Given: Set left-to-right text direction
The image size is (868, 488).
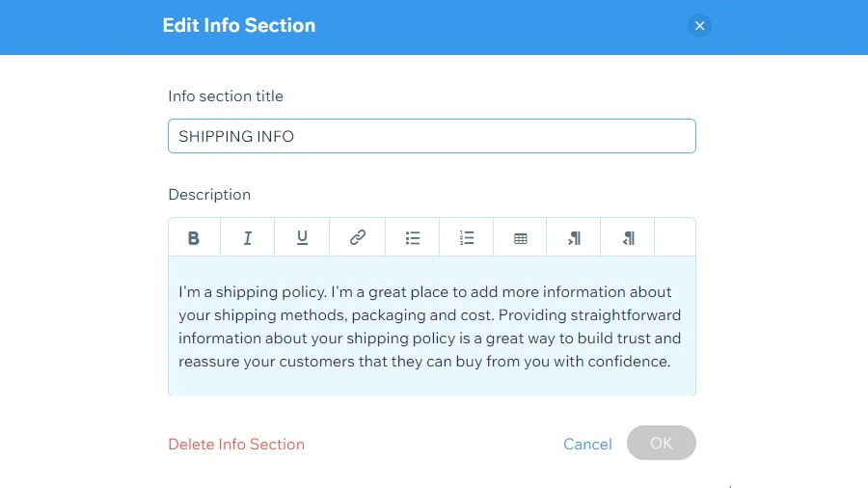Looking at the screenshot, I should pos(574,238).
